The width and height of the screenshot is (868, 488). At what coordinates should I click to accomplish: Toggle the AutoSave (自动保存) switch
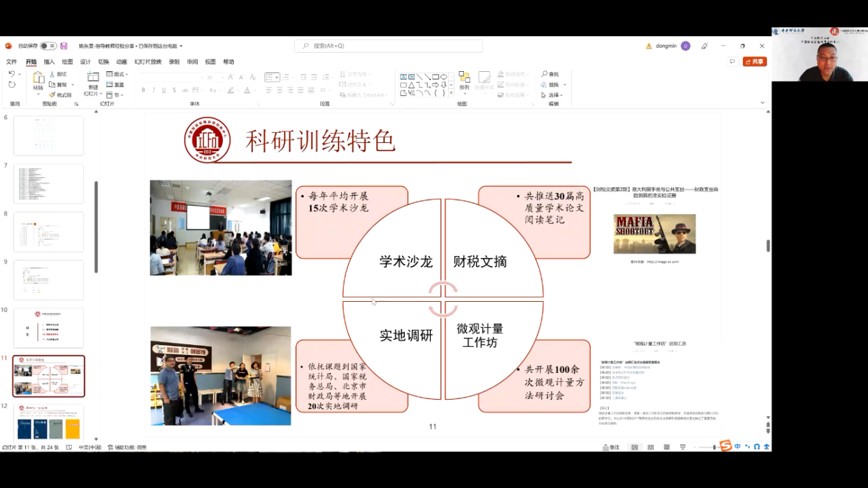pos(48,46)
